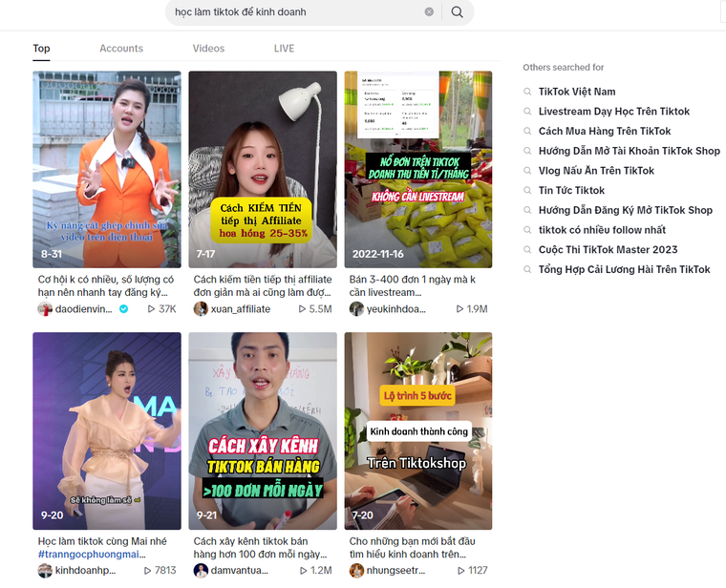Open the video thumbnail dated 9-20

click(106, 430)
